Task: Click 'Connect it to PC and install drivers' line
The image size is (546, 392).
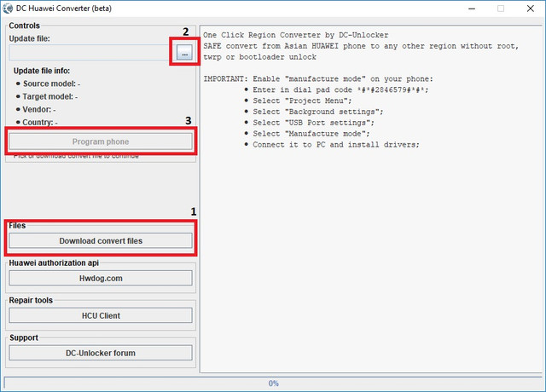Action: (336, 145)
